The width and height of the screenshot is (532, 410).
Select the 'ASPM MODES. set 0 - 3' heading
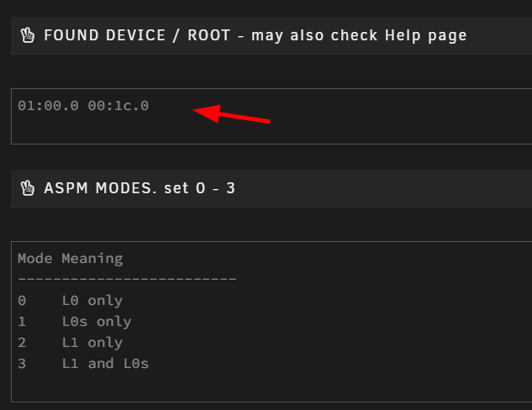point(140,188)
